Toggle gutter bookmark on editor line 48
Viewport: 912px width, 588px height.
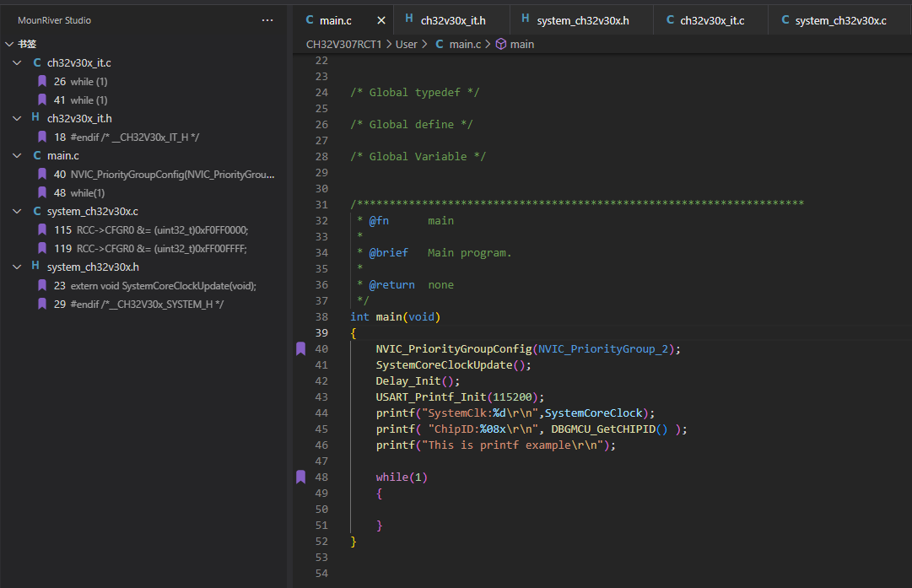300,477
